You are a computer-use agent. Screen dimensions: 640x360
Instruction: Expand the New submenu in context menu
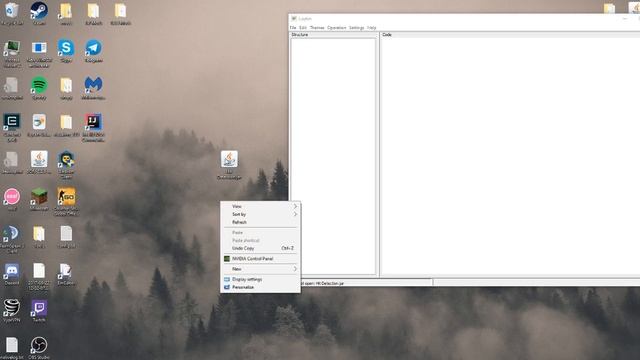(x=260, y=269)
